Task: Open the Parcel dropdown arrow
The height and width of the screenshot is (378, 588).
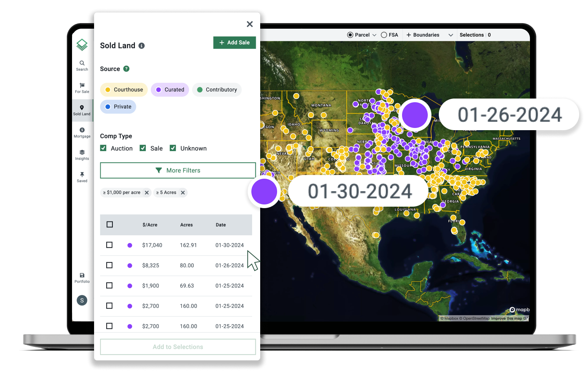Action: pos(374,35)
